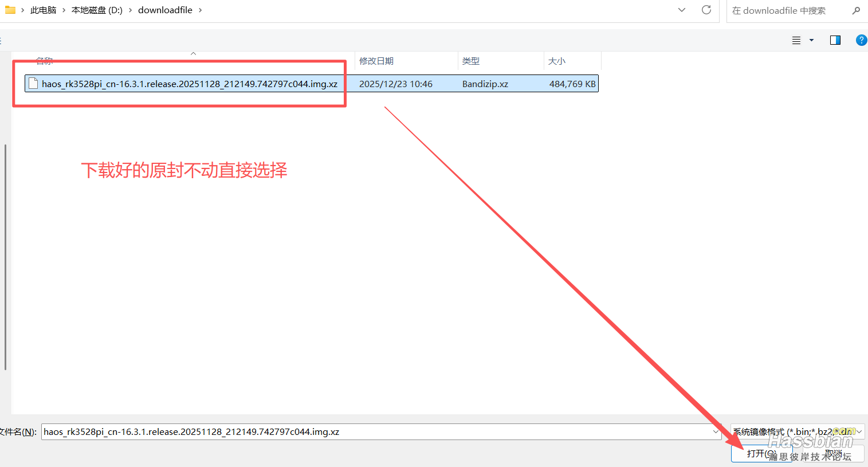Click the 打开(O) button
This screenshot has height=467, width=868.
(x=761, y=453)
